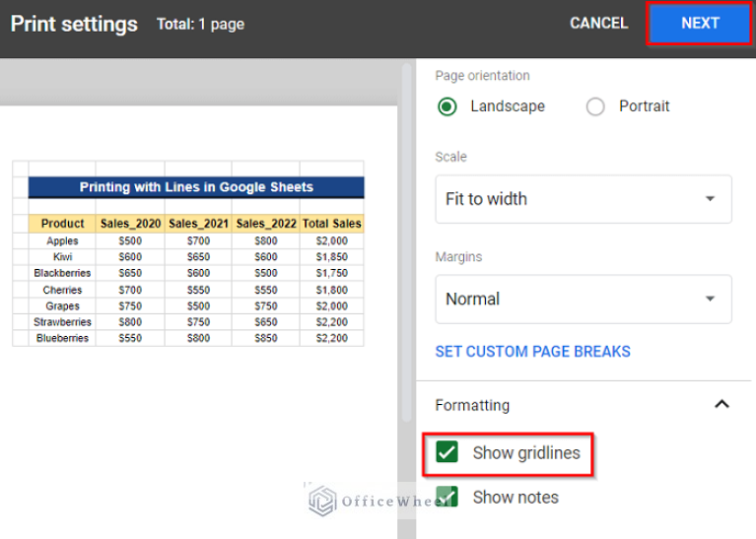
Task: Select Portrait page orientation
Action: (x=595, y=106)
